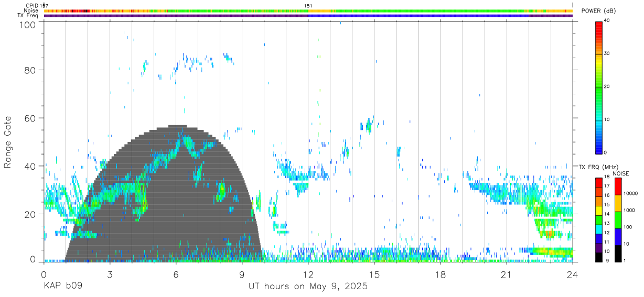Click the UT hours axis tick '3'
644x297 pixels.
coord(110,274)
